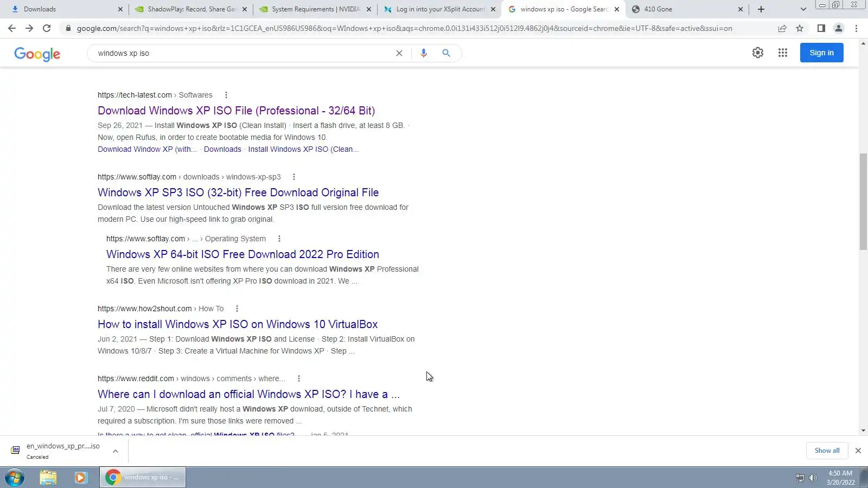Expand options for the canceled iso download

pyautogui.click(x=116, y=451)
